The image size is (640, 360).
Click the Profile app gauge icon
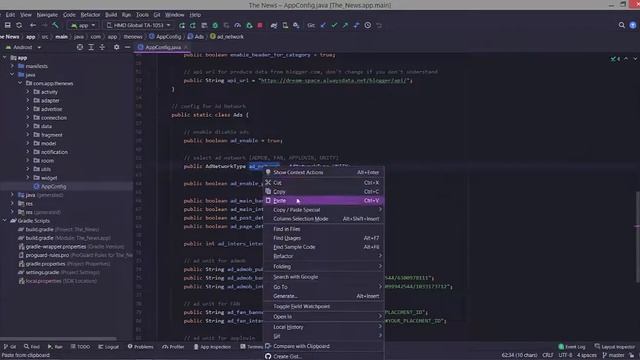point(238,25)
